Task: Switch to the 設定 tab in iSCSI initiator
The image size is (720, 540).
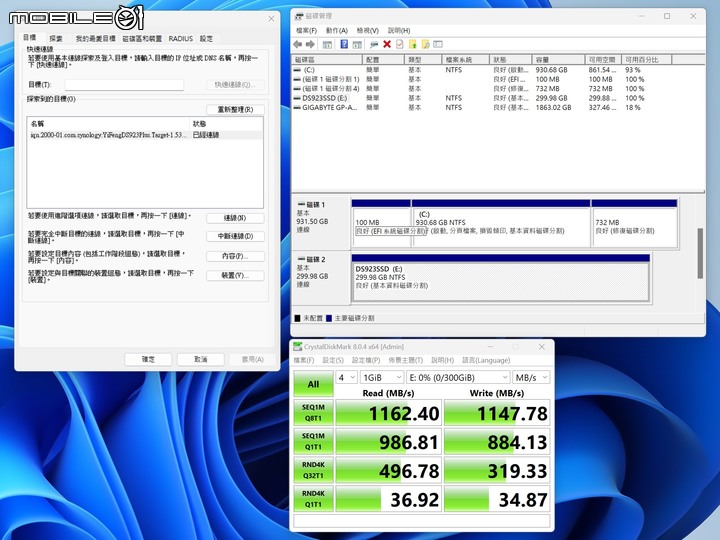Action: (x=206, y=39)
